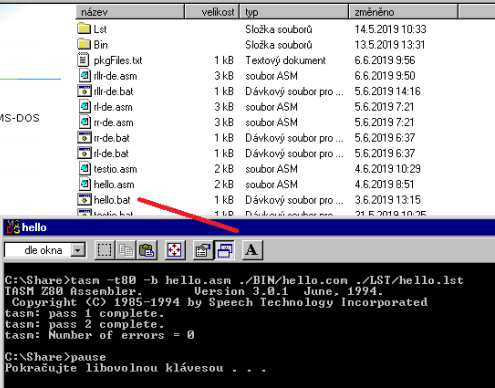Select the rllr-de.bat file icon
The height and width of the screenshot is (388, 495).
point(84,91)
